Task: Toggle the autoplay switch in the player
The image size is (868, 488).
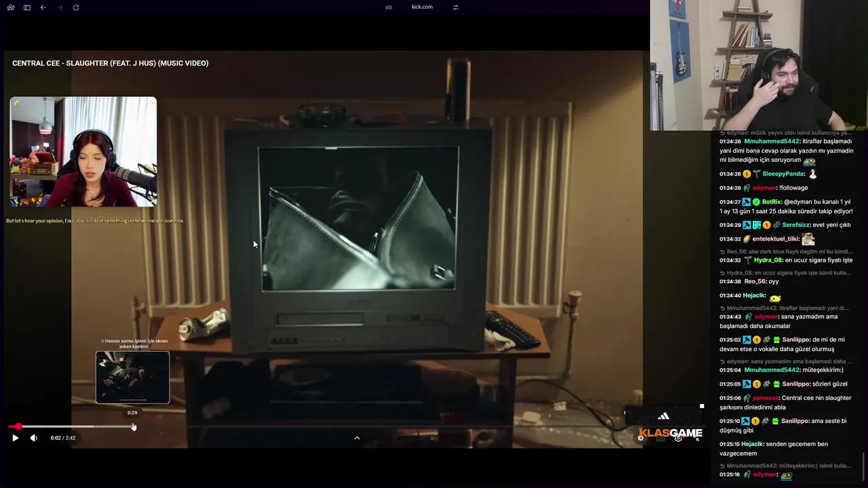Action: tap(640, 438)
